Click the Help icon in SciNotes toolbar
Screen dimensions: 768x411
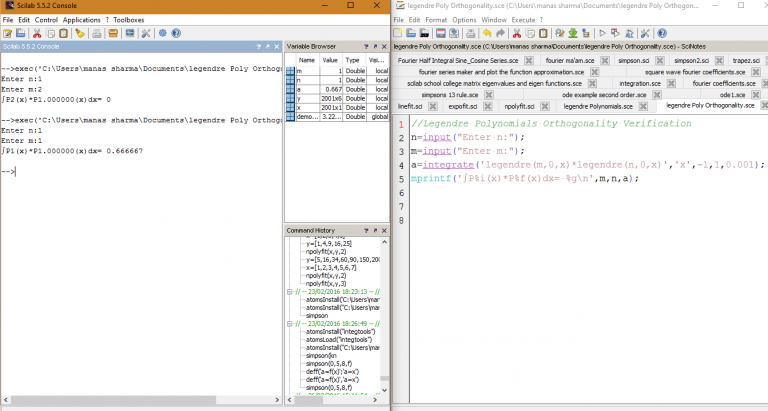[x=662, y=33]
